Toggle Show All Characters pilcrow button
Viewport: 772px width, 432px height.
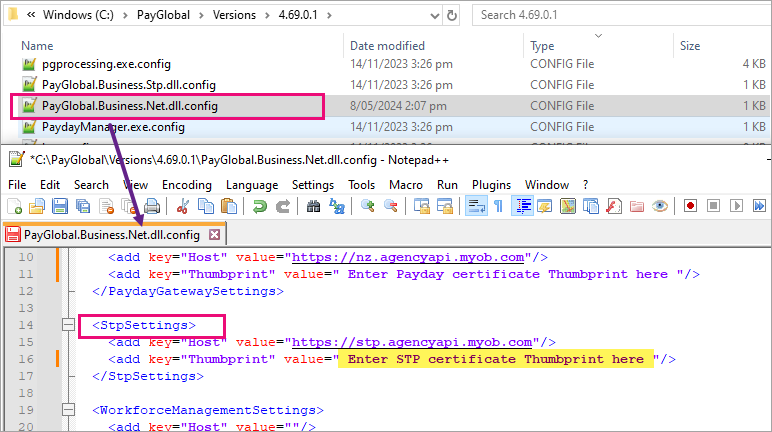click(498, 206)
